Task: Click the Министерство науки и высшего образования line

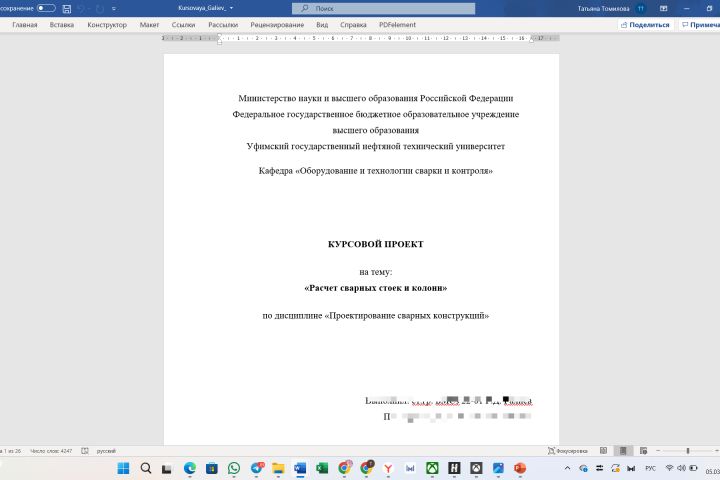Action: [x=376, y=98]
